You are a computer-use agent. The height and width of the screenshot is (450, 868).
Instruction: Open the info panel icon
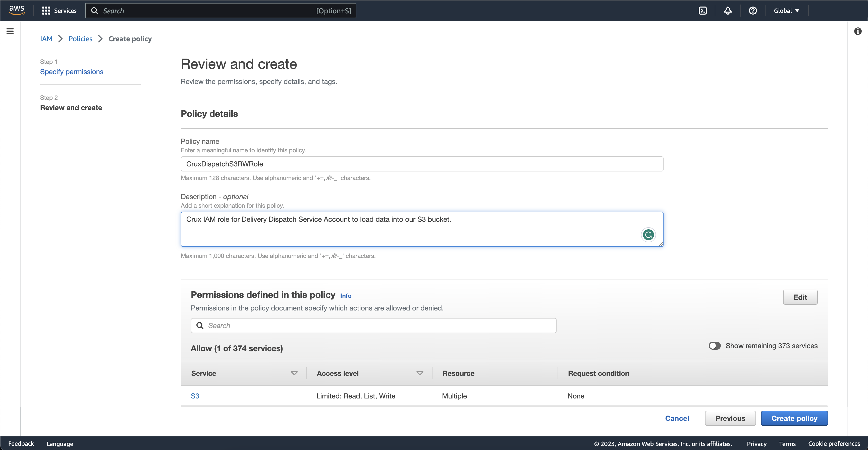click(x=857, y=31)
